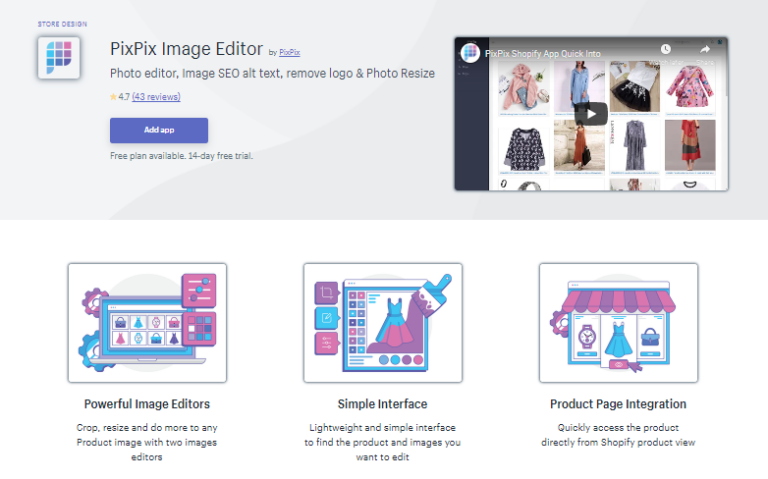
Task: Click the PixPix Image Editor heading
Action: pyautogui.click(x=186, y=49)
